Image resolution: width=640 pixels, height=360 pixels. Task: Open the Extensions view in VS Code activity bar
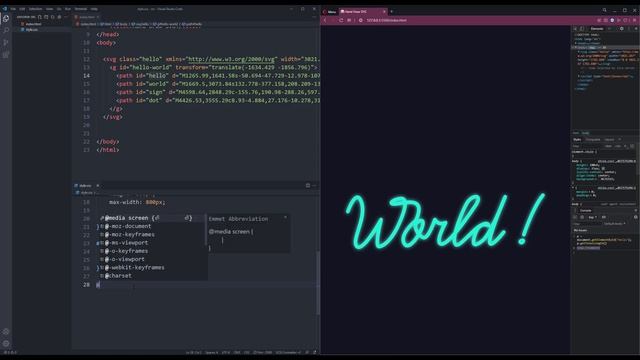6,54
